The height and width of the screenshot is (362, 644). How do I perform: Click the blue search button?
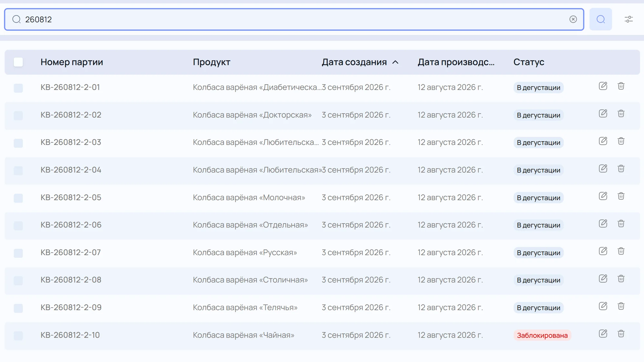coord(601,19)
